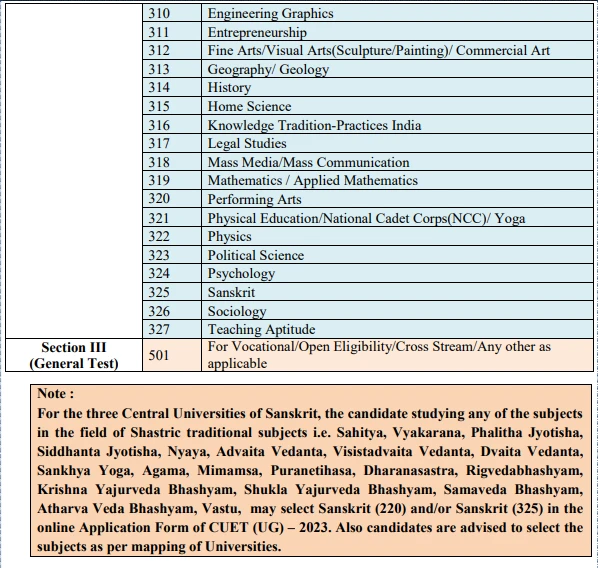The image size is (598, 568).
Task: Click code 316 cell
Action: pos(172,125)
